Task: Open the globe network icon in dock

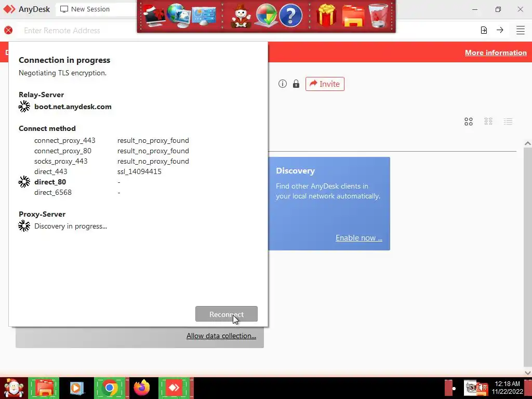Action: point(178,15)
